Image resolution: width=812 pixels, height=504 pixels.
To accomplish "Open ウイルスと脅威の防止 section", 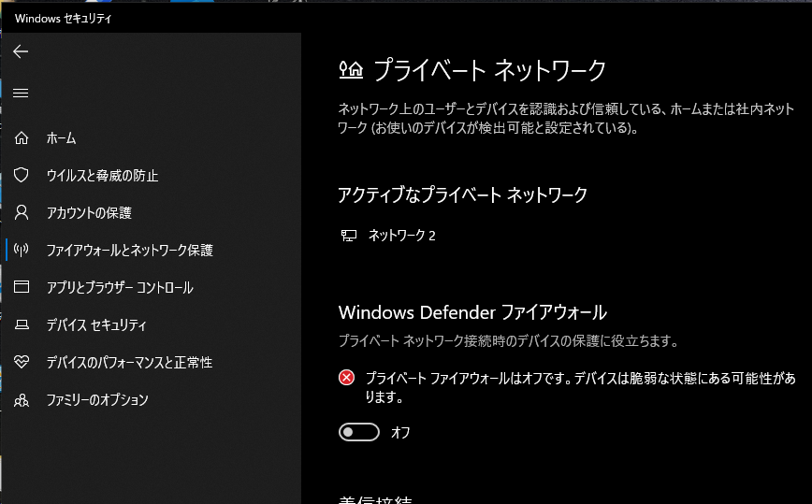I will [x=103, y=176].
